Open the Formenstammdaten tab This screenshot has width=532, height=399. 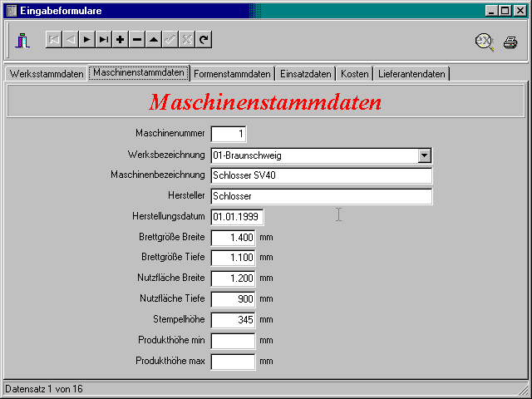pos(232,74)
